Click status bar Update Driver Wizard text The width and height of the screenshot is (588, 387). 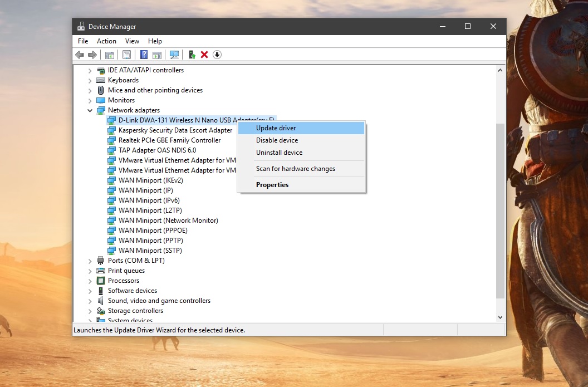(159, 330)
